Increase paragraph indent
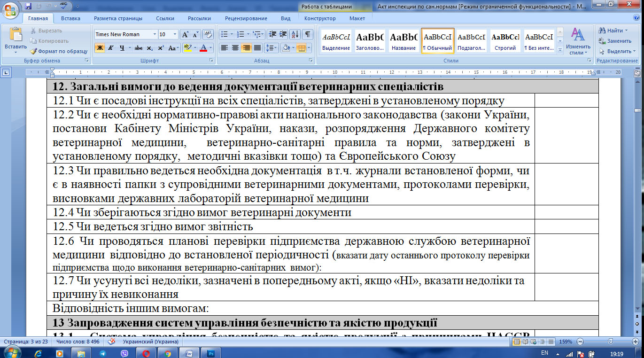Viewport: 644px width, 358px height. [x=283, y=34]
